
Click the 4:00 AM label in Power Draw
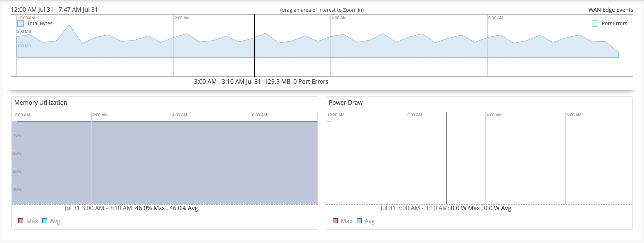(494, 115)
